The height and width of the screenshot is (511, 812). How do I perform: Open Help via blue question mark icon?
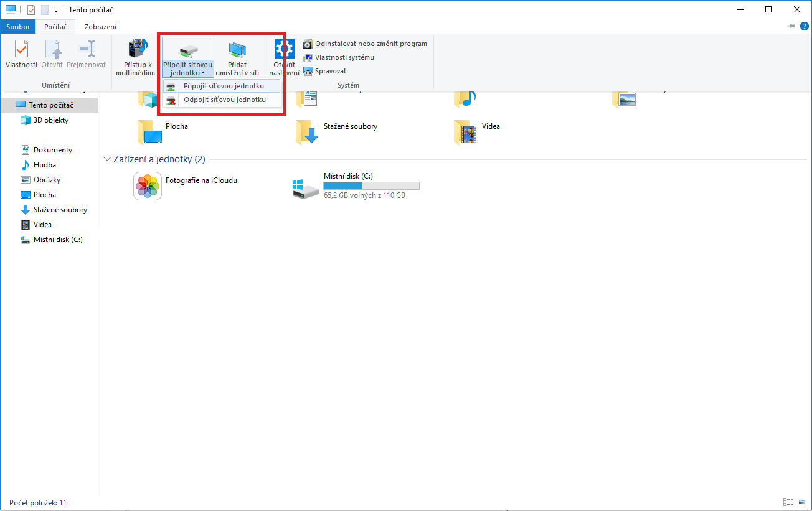(804, 27)
